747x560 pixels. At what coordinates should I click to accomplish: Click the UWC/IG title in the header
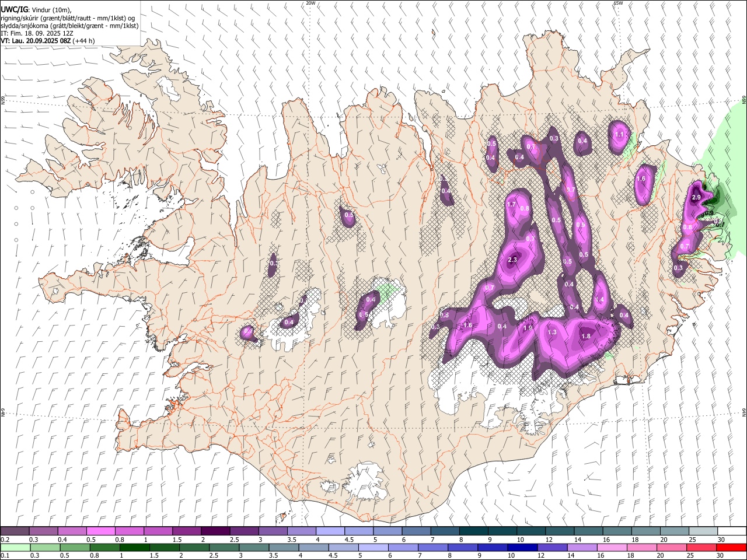click(13, 9)
